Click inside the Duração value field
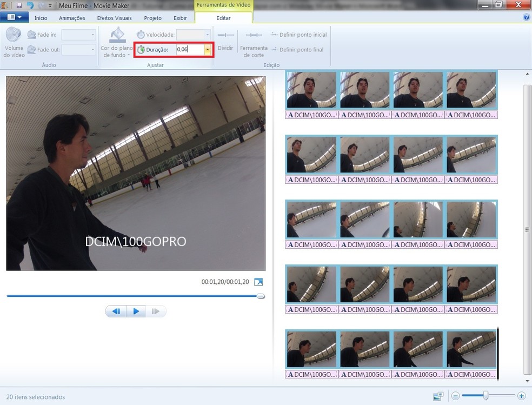Viewport: 532px width, 405px height. click(190, 50)
